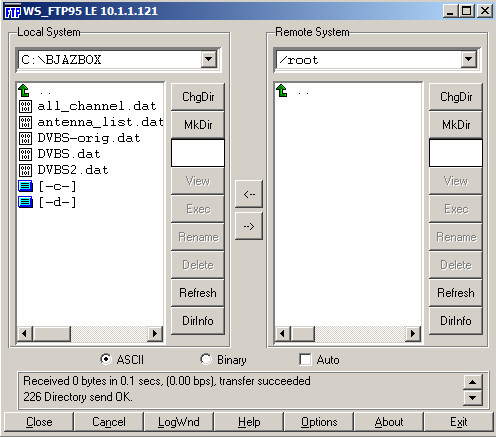Viewport: 496px width, 437px height.
Task: Select the [-d-] drive entry
Action: (57, 202)
